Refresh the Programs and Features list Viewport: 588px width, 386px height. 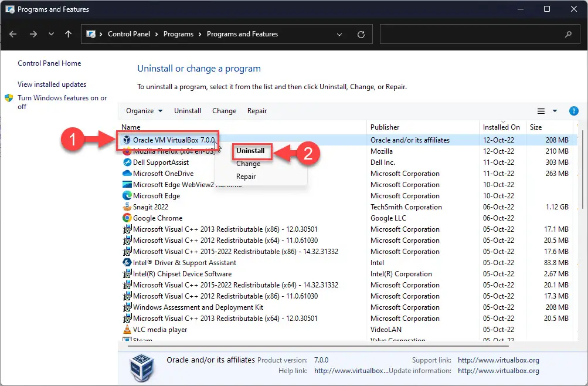coord(361,35)
